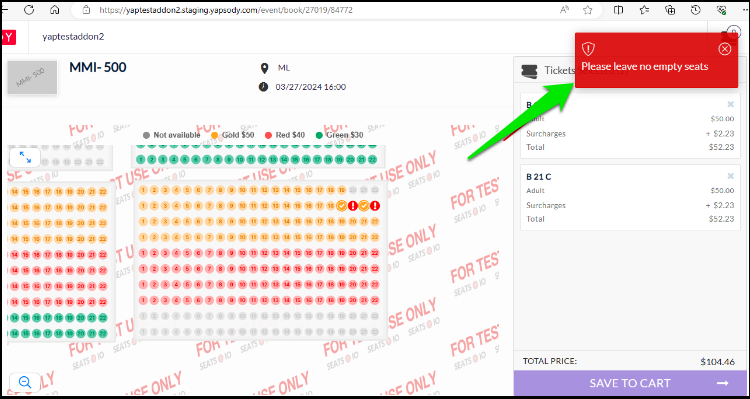Click the fullscreen arrows icon on seat map
The image size is (750, 399).
pos(25,156)
